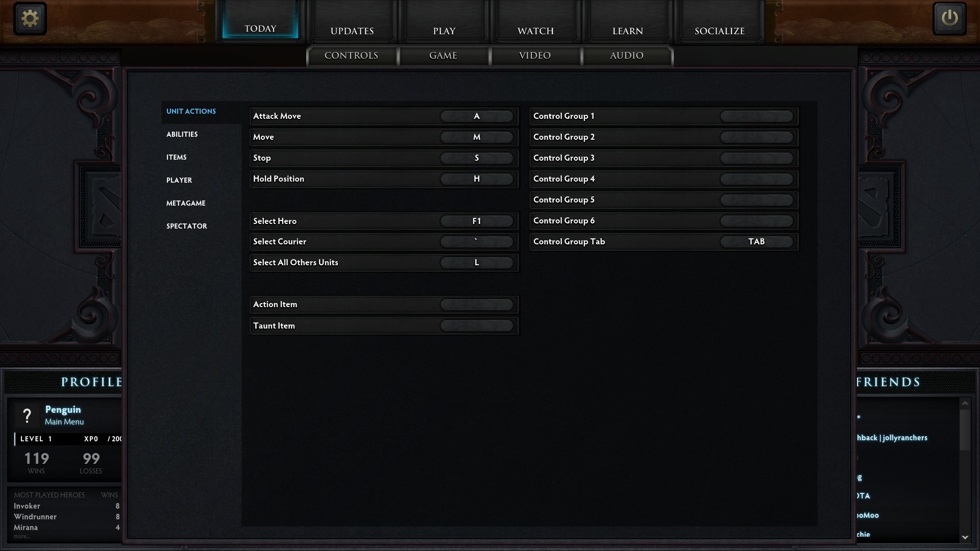Set a key for Taunt Item

[x=477, y=325]
